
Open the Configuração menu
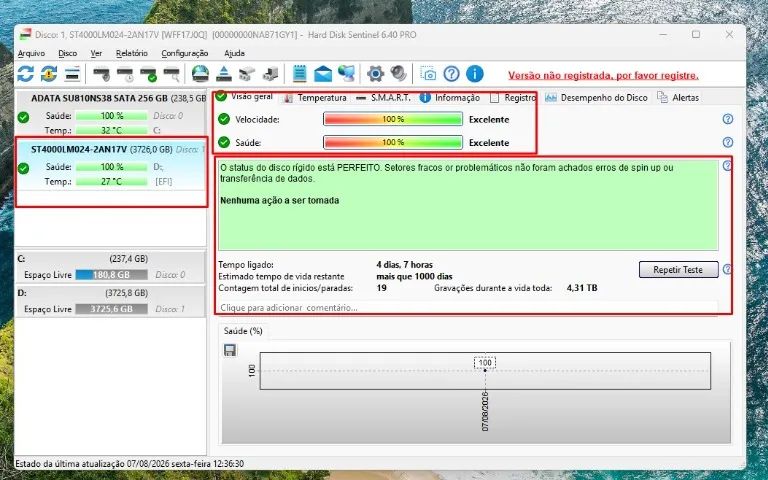tap(185, 53)
